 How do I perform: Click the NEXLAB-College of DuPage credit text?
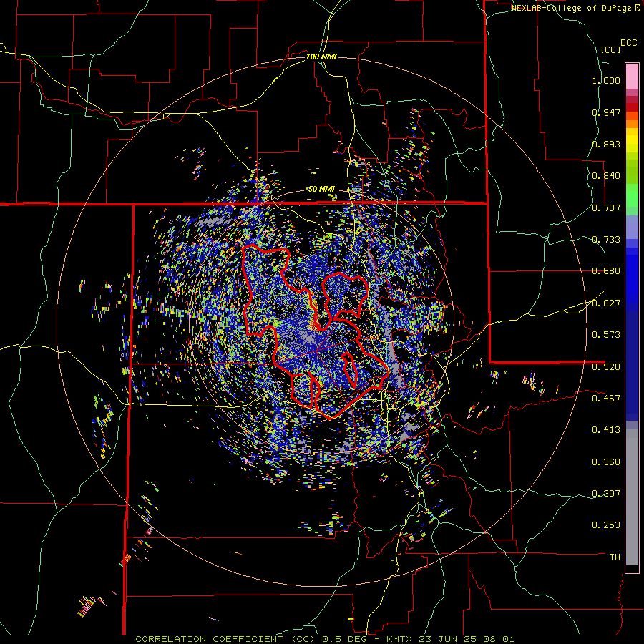[x=572, y=8]
